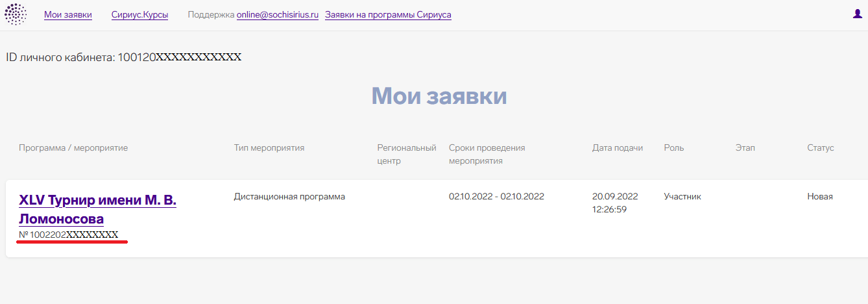The width and height of the screenshot is (868, 304).
Task: Click the Дата подачи column header
Action: (x=617, y=148)
